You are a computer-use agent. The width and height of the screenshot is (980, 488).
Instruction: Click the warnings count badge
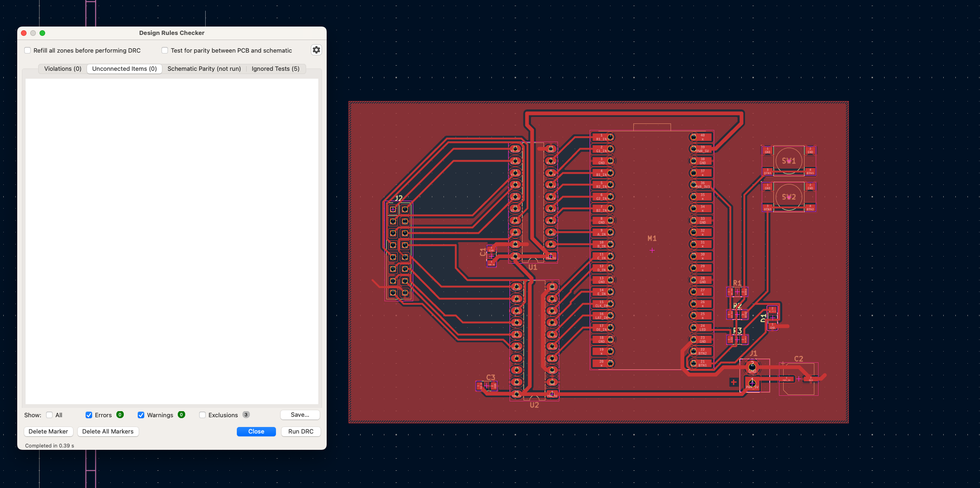[181, 414]
